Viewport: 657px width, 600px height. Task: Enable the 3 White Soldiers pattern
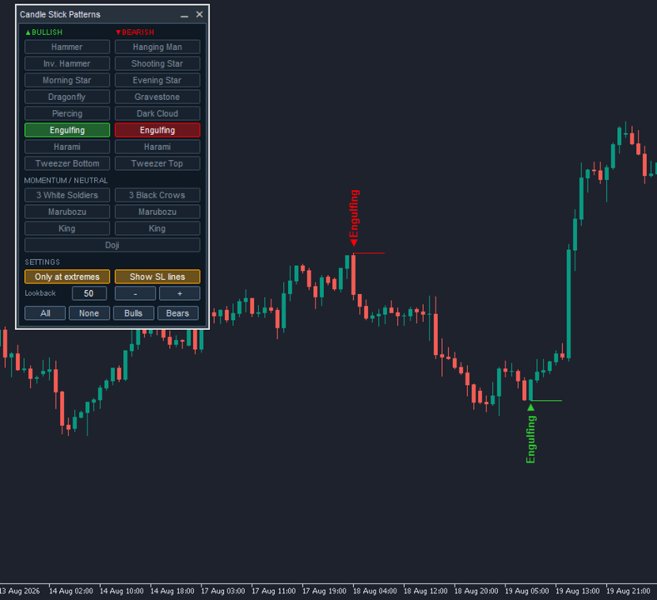[67, 195]
